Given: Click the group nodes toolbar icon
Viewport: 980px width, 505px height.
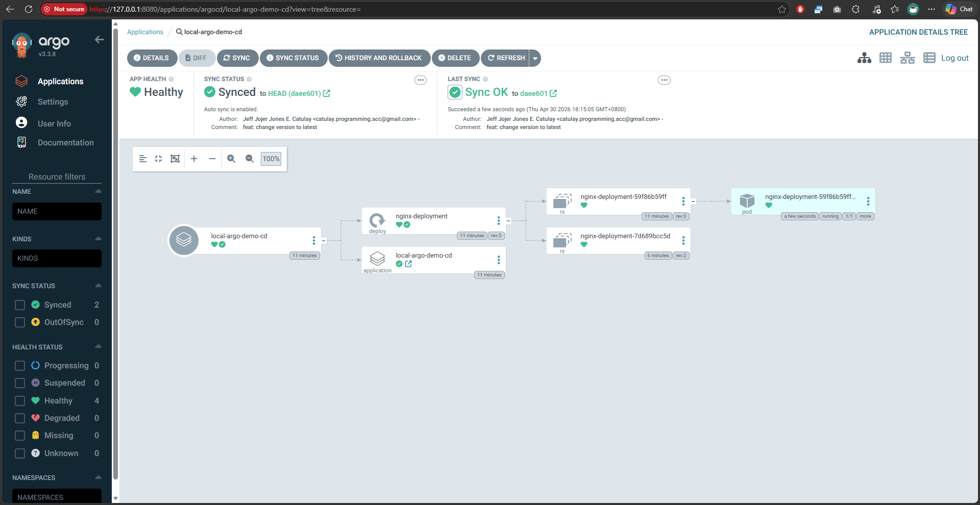Looking at the screenshot, I should coord(143,159).
